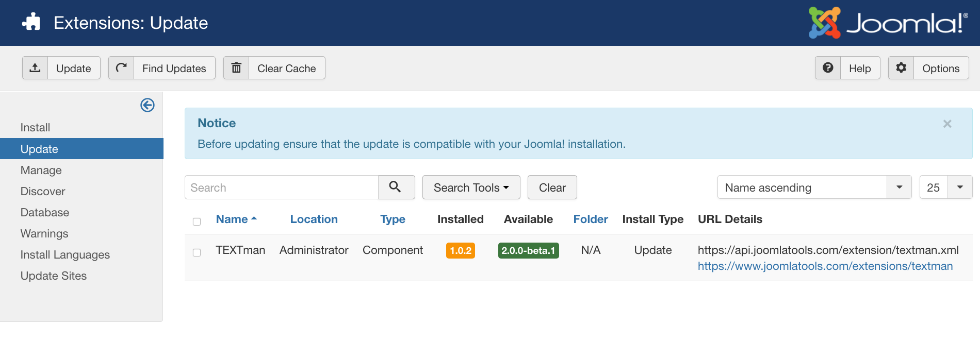Screen dimensions: 980x342
Task: Click the Update toolbar button label
Action: [x=74, y=68]
